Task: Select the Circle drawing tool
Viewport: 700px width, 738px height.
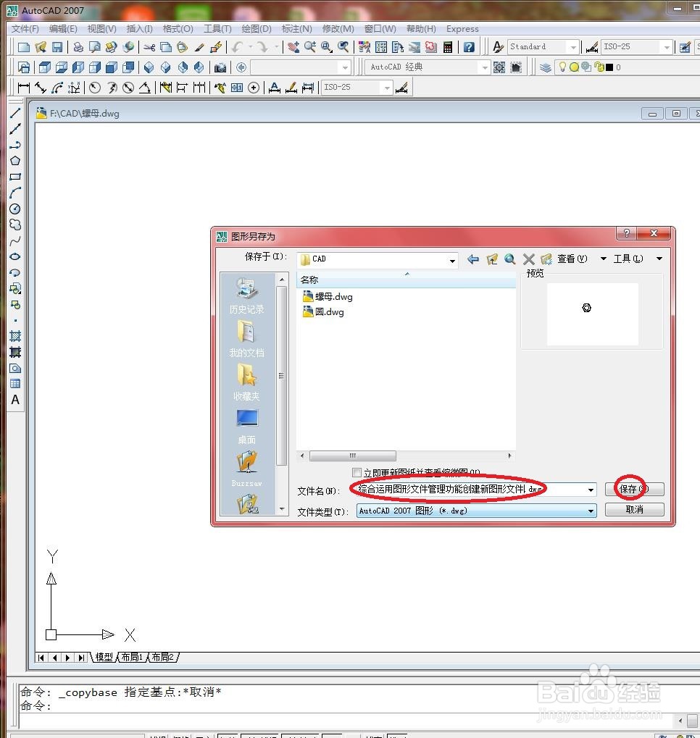Action: click(15, 209)
